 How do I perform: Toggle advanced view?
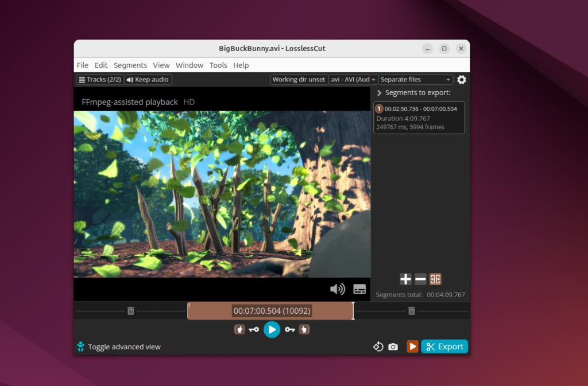pos(119,347)
